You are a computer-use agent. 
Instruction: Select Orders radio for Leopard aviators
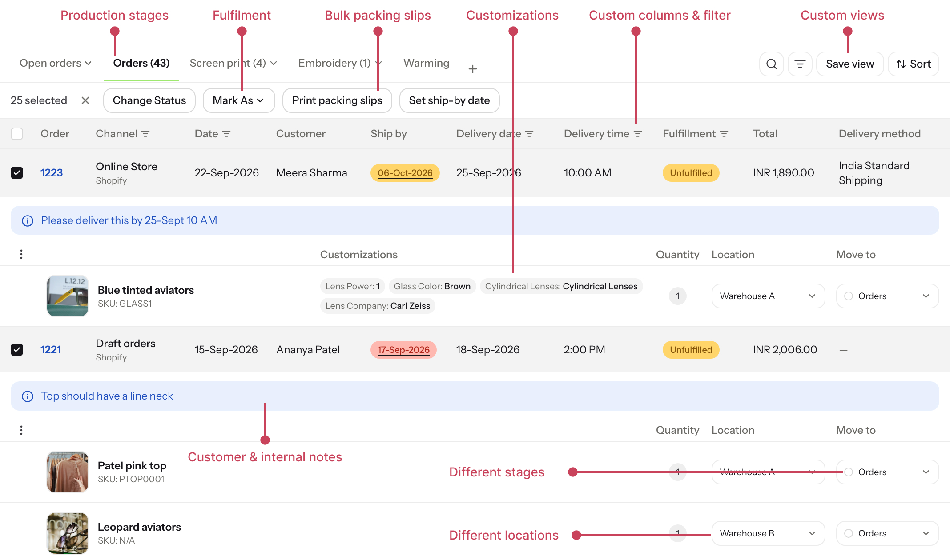(x=849, y=533)
